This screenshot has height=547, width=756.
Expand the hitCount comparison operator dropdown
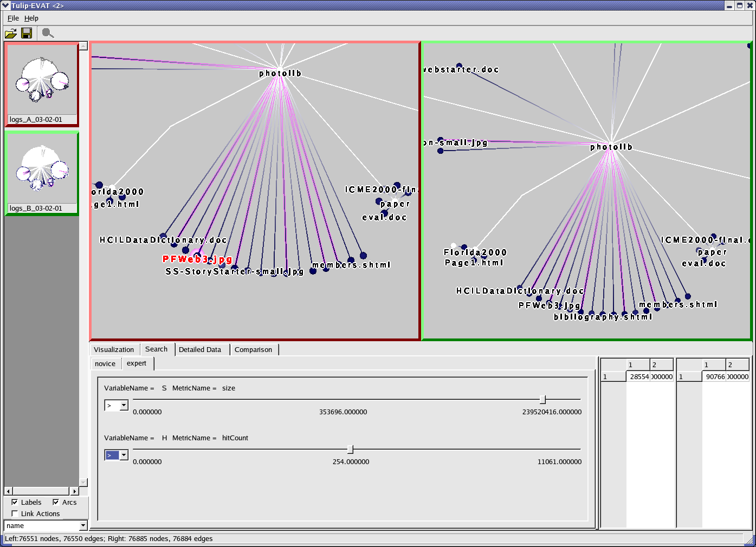tap(124, 455)
